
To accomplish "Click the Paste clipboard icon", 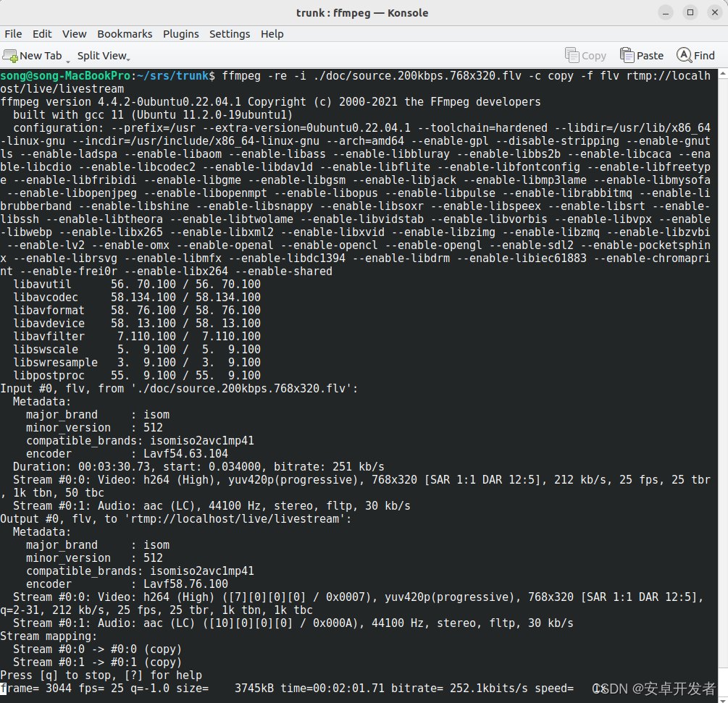I will point(627,55).
